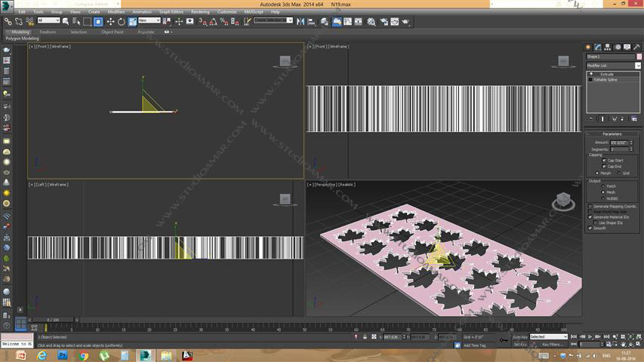The height and width of the screenshot is (362, 644).
Task: Toggle the Angle Snap icon
Action: tap(212, 22)
